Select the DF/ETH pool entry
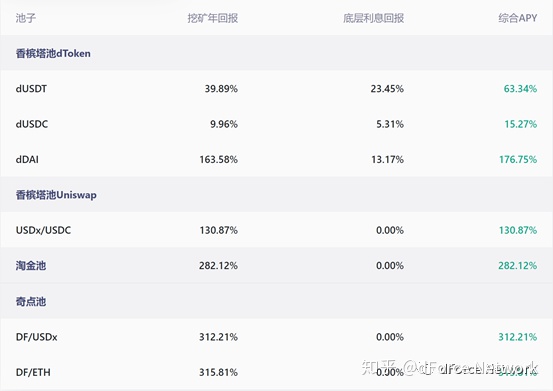This screenshot has height=391, width=553. pos(276,372)
